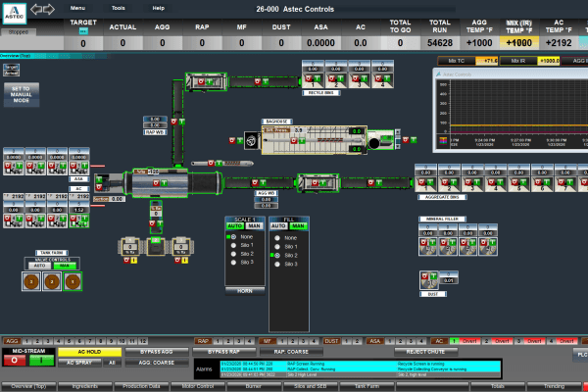Screen dimensions: 588x392
Task: Open tank farm valve 1 icon
Action: click(73, 281)
